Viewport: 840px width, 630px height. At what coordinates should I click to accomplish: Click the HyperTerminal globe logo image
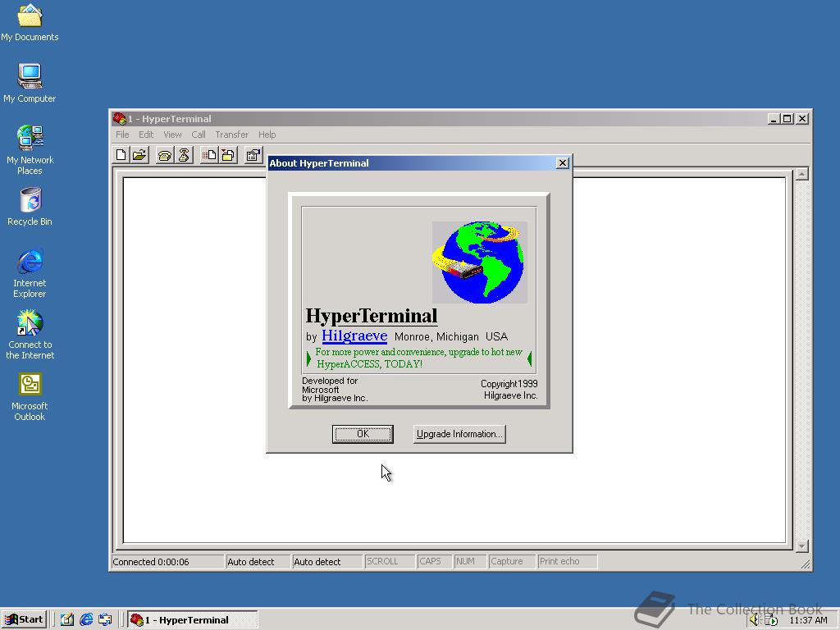(x=479, y=262)
